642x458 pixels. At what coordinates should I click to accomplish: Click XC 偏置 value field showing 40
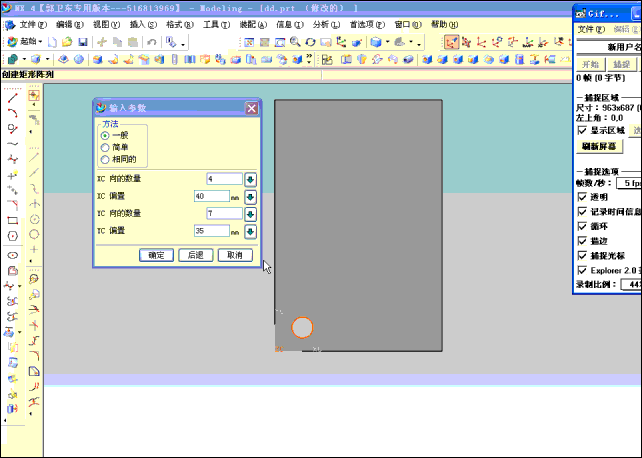point(212,196)
